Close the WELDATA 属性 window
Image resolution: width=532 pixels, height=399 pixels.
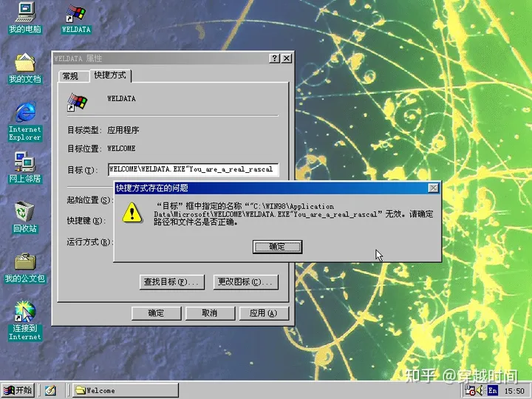tap(287, 58)
